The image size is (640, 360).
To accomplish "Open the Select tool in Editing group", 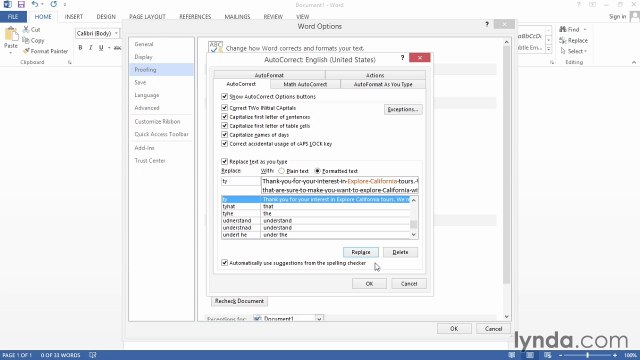I will (573, 51).
